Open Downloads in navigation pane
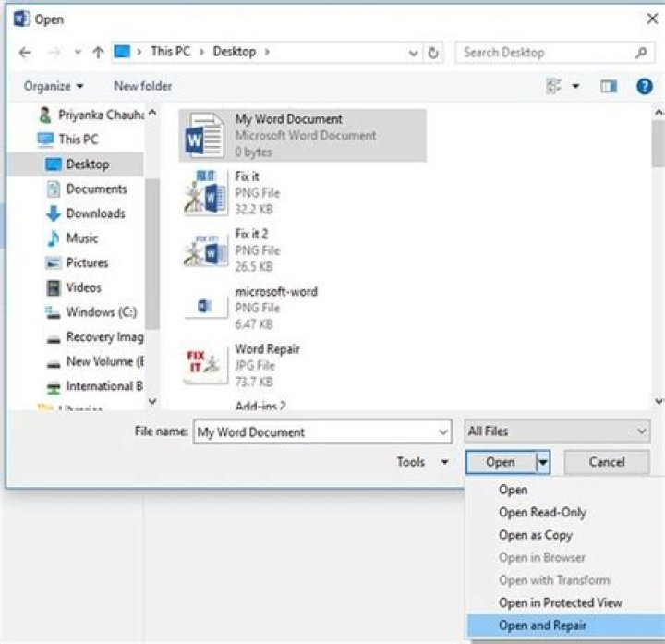 (86, 213)
